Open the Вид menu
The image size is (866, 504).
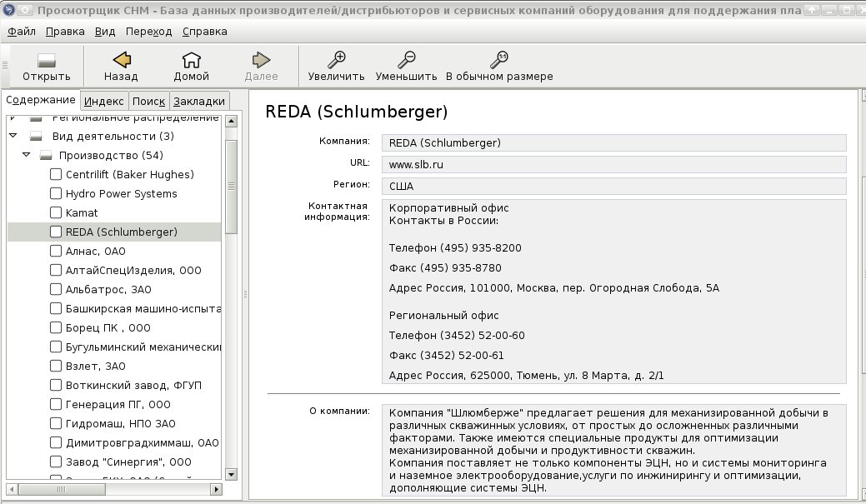pos(105,32)
